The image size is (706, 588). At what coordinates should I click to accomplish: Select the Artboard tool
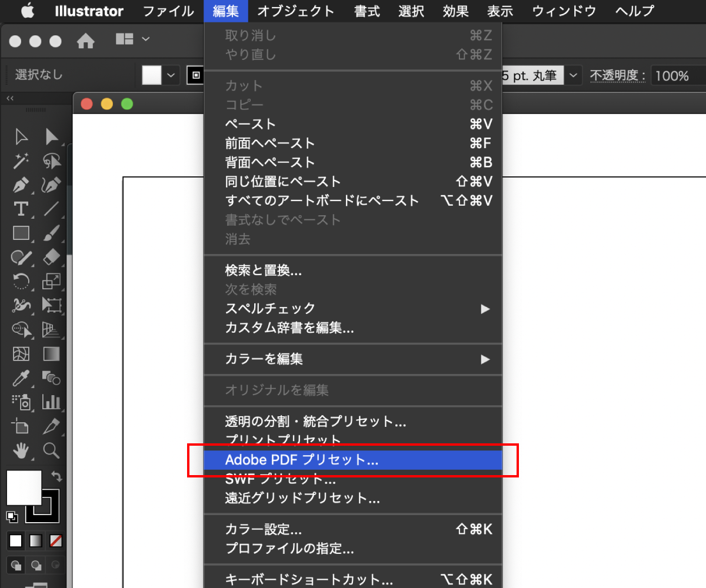(22, 426)
